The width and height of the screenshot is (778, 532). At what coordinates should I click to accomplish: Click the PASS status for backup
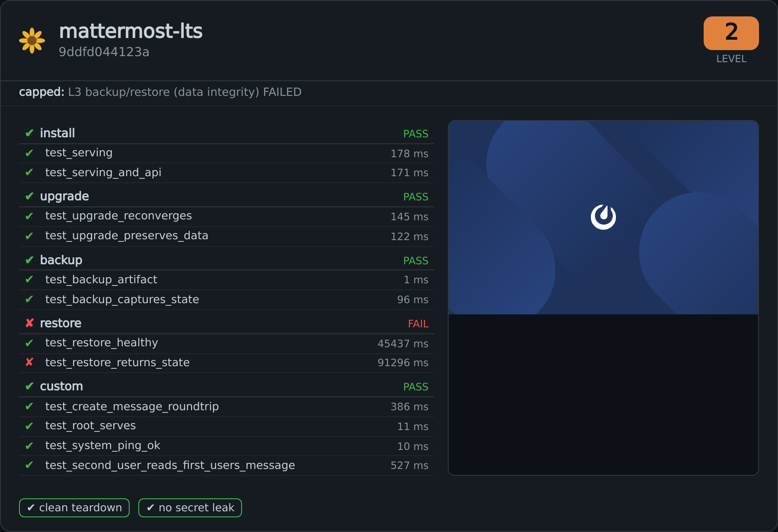tap(416, 261)
